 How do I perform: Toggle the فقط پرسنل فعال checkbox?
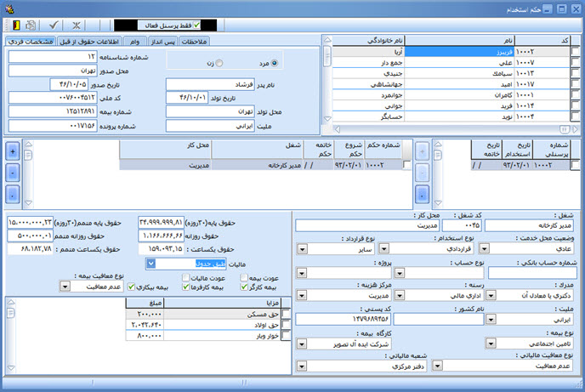197,26
